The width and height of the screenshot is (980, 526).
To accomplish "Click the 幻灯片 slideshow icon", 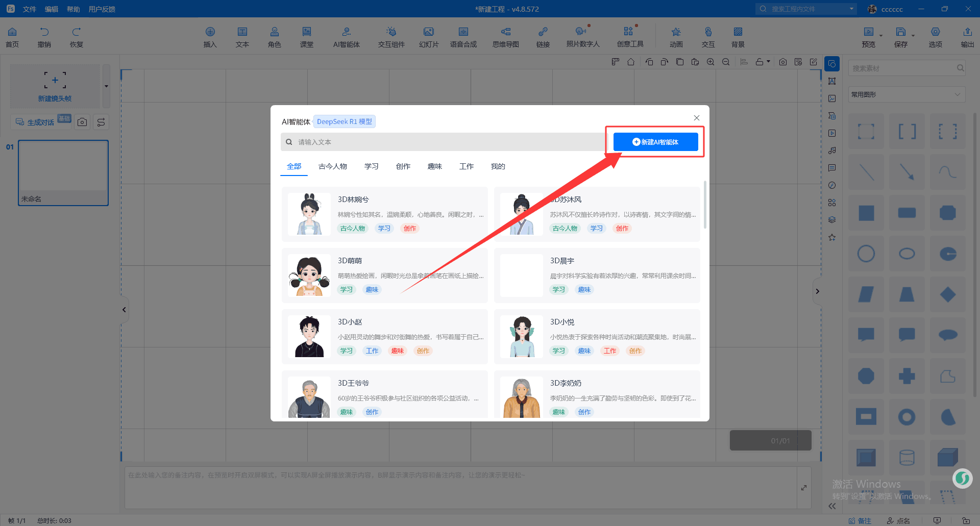I will point(428,37).
